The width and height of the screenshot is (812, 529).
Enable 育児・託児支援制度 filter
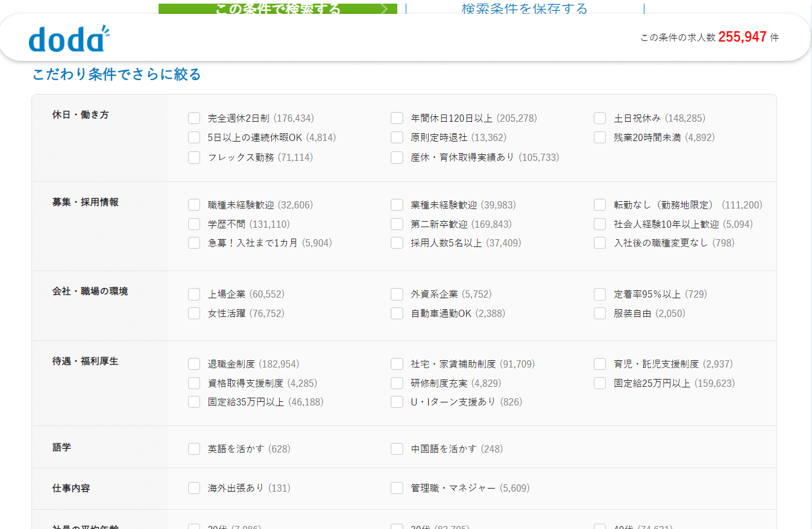click(600, 364)
